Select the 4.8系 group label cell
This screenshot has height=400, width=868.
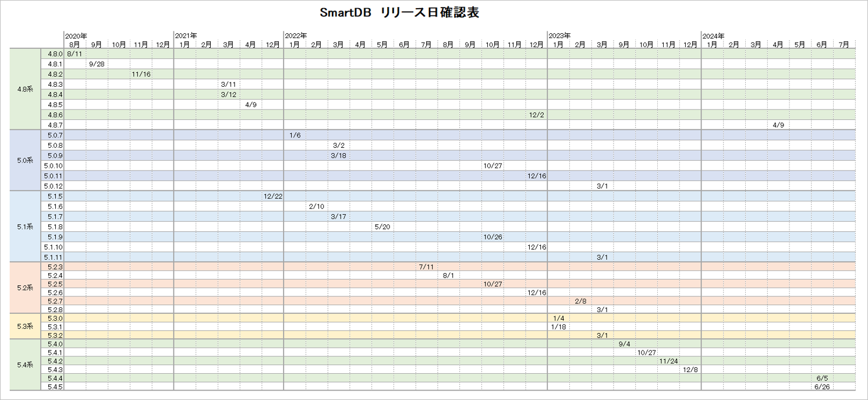click(x=25, y=89)
